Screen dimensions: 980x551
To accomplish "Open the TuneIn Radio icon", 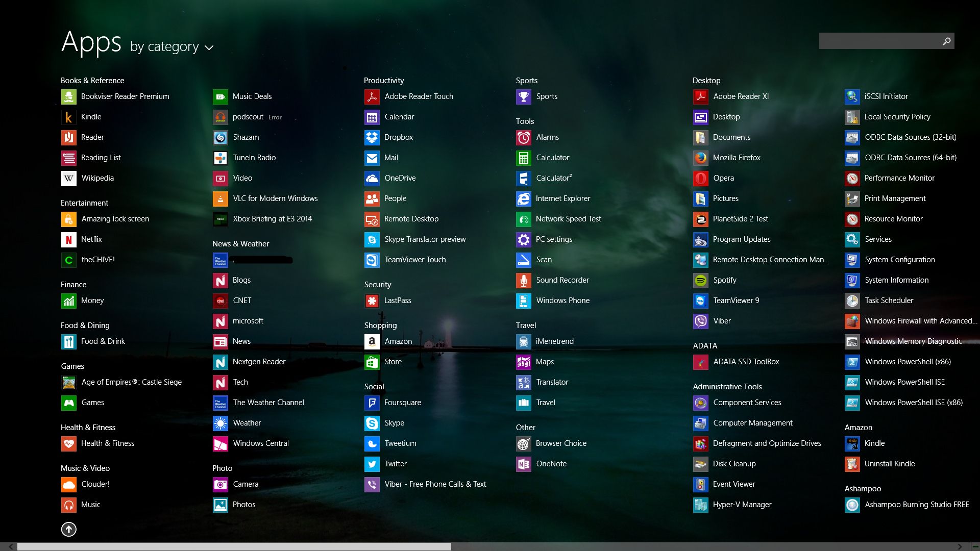I will point(220,158).
